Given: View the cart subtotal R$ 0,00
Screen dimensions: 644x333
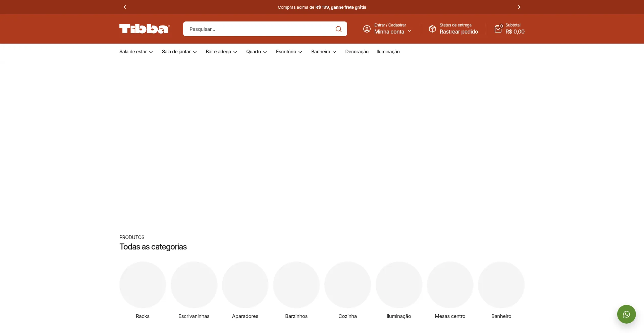Looking at the screenshot, I should point(515,32).
